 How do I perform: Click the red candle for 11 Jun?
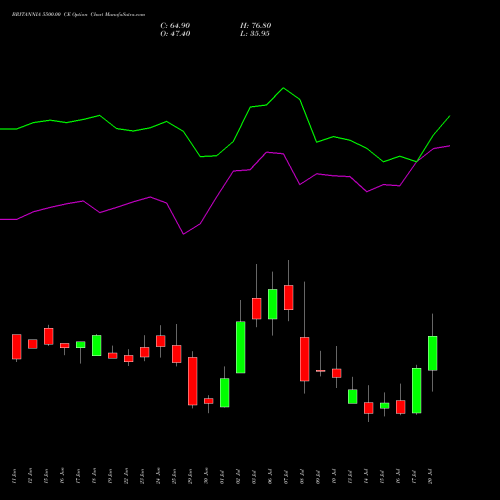[17, 347]
